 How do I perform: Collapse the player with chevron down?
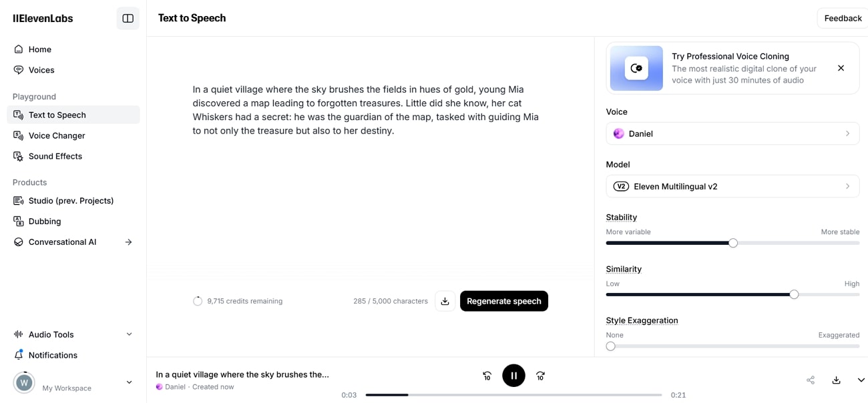pos(861,380)
